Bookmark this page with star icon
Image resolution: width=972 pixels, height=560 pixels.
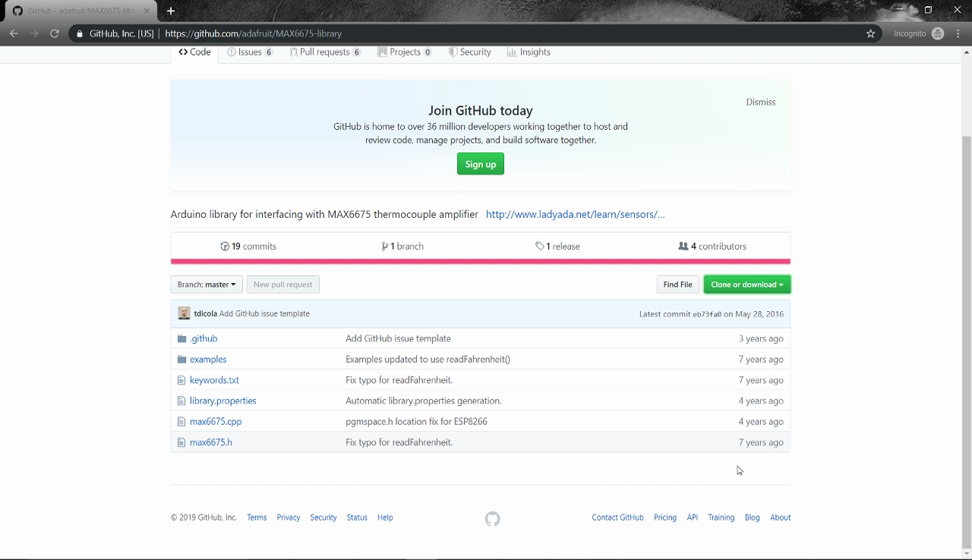(871, 33)
